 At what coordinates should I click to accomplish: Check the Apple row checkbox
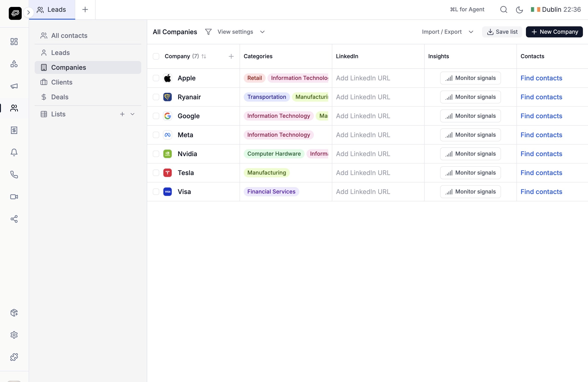pyautogui.click(x=156, y=78)
